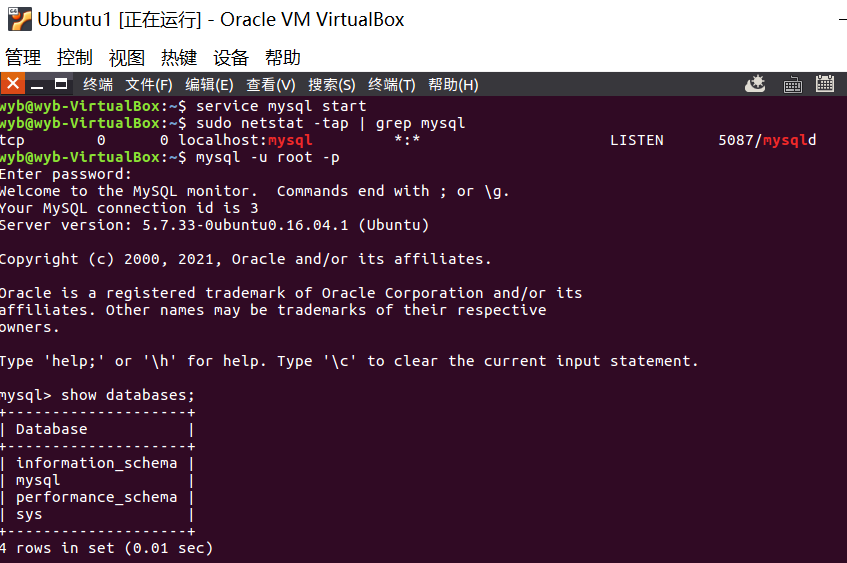Select the 帮助(H) terminal help menu

[x=453, y=85]
